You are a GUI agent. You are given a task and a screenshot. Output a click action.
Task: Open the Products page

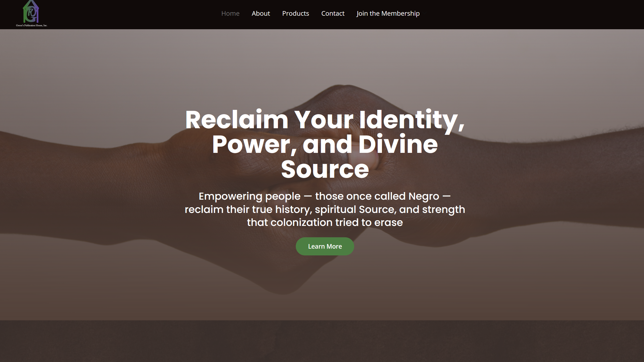[296, 13]
